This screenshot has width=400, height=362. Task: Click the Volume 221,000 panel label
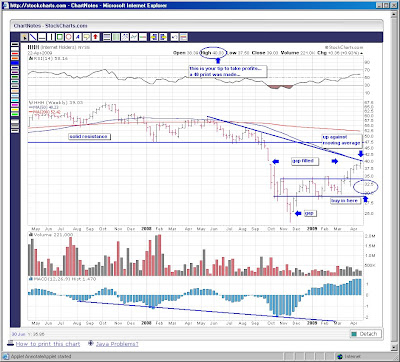click(52, 235)
